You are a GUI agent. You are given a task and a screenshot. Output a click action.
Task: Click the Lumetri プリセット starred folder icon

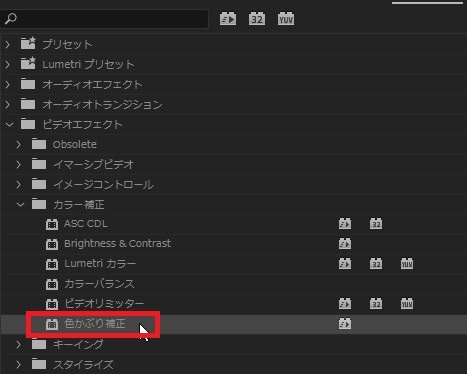(28, 63)
